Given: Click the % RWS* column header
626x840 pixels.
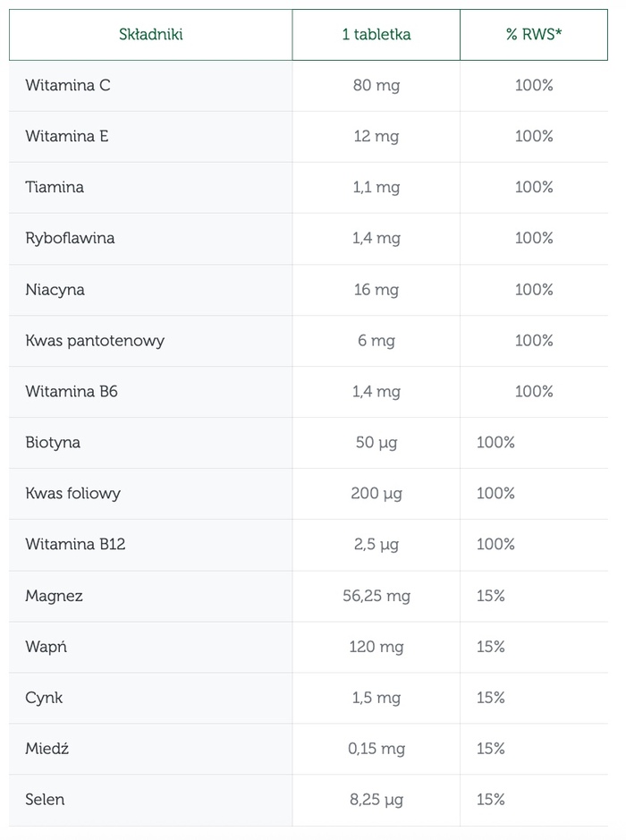Looking at the screenshot, I should [534, 35].
